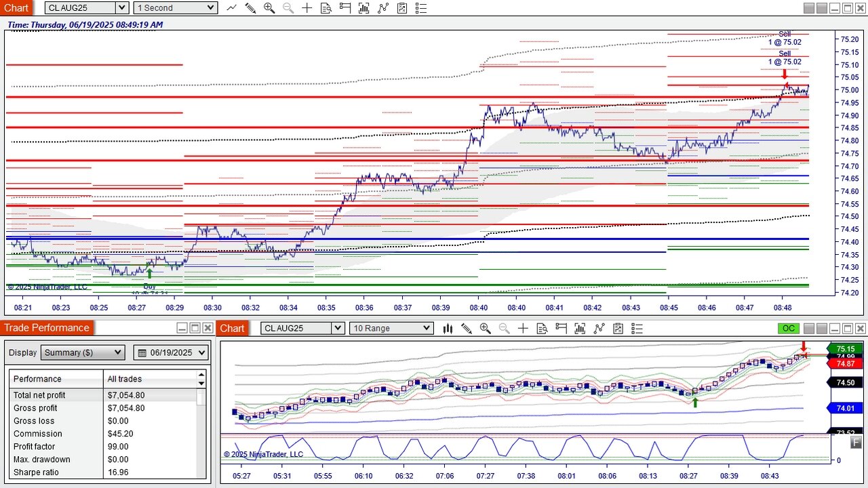Viewport: 868px width, 488px height.
Task: Click the F button beside the oscillator panel
Action: point(856,441)
